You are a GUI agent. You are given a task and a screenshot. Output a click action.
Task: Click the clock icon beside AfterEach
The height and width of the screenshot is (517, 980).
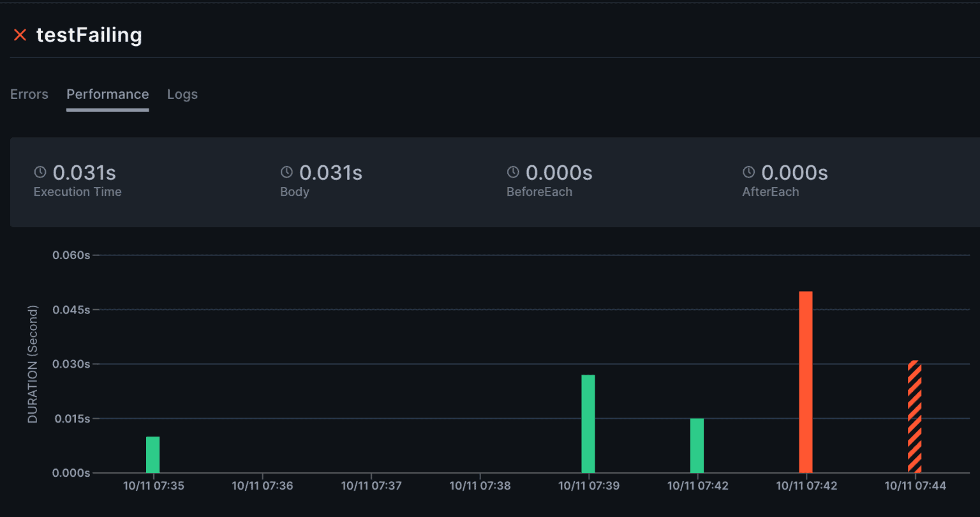pos(748,172)
